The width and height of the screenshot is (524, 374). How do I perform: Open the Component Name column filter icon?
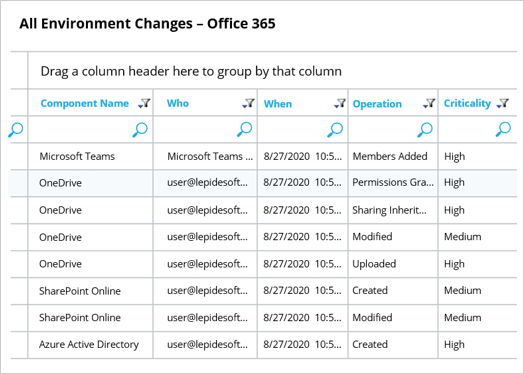pyautogui.click(x=144, y=103)
